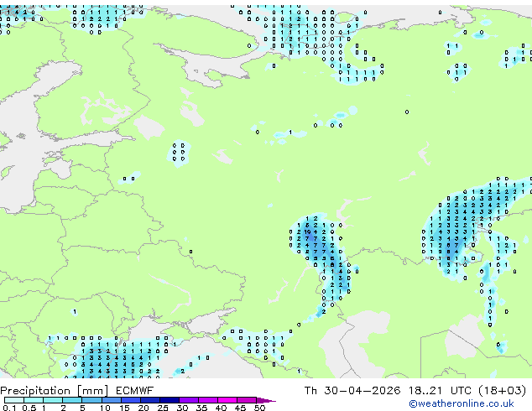Click the '18..21 UTC' time range text

[440, 391]
